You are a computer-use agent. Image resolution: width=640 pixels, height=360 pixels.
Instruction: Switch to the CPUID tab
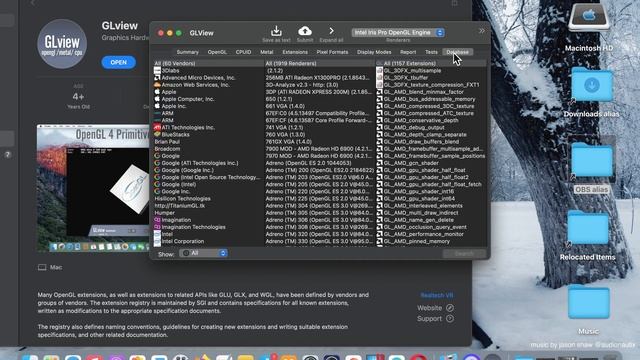tap(243, 52)
